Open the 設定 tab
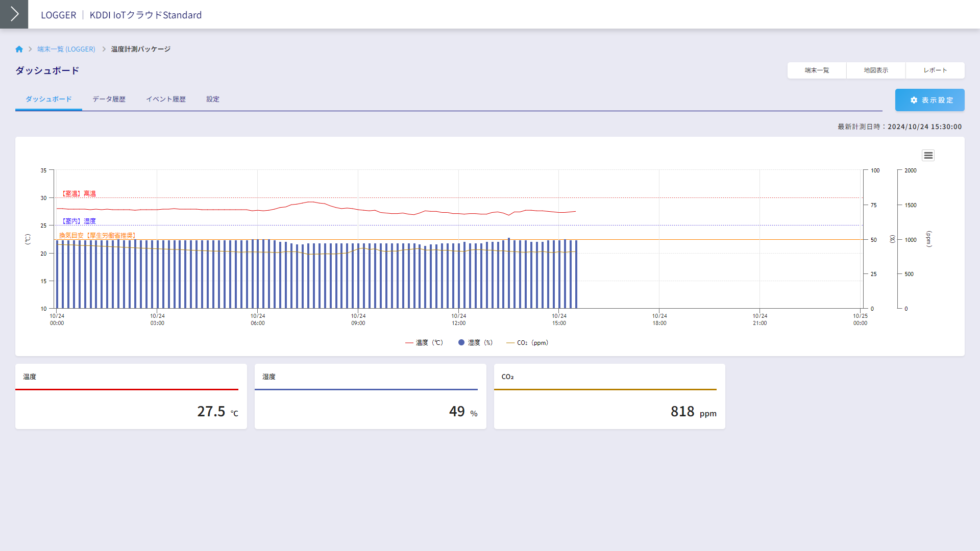 [213, 99]
